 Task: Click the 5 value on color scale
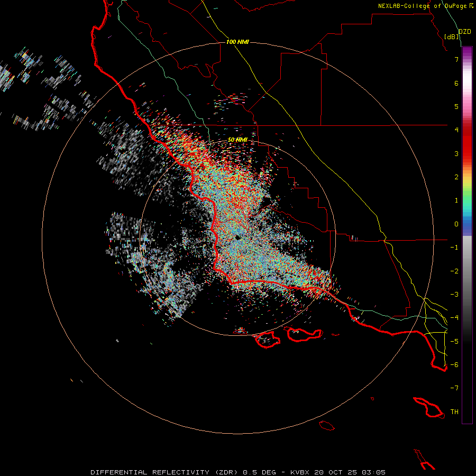pyautogui.click(x=456, y=106)
